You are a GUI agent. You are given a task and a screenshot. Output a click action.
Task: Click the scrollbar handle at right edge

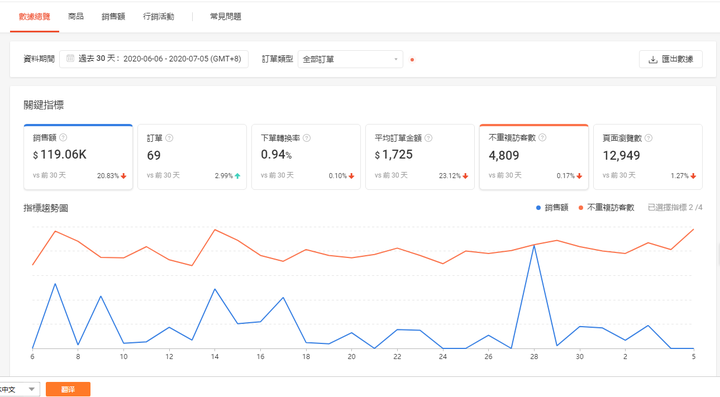718,254
